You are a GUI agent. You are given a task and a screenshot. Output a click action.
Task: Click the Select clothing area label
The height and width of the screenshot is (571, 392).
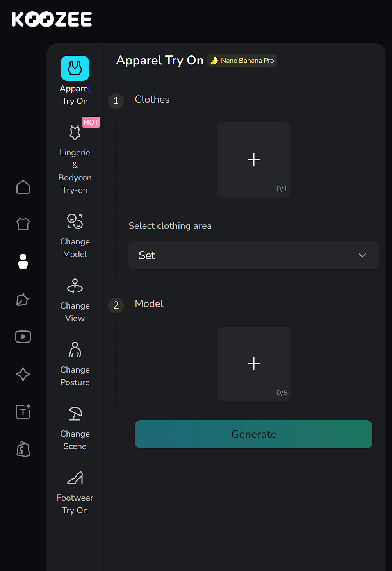tap(170, 226)
